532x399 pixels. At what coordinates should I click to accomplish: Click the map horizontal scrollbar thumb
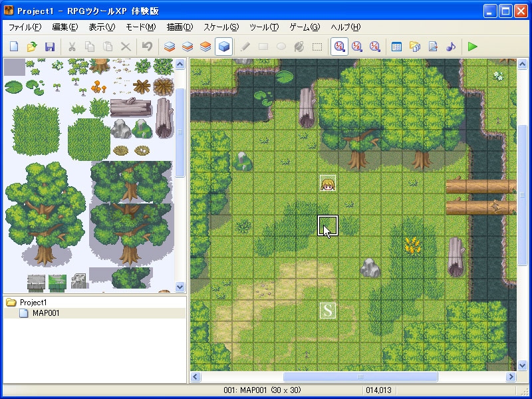click(x=360, y=376)
